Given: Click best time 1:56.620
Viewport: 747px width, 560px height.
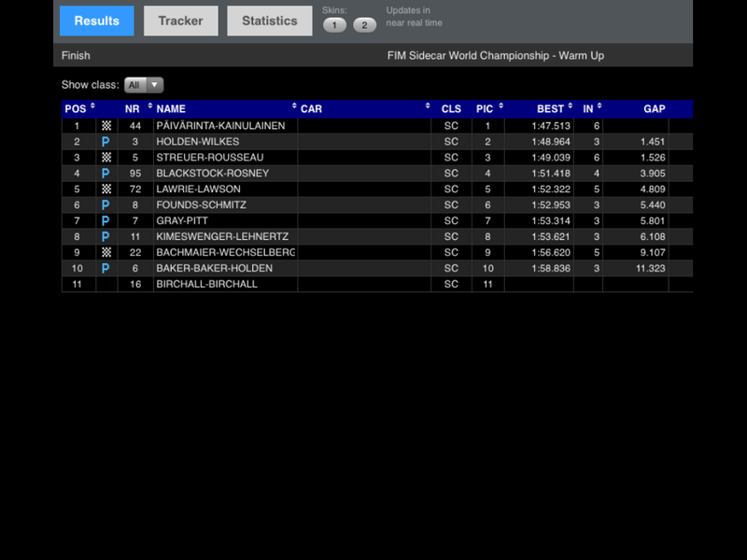Looking at the screenshot, I should (551, 252).
